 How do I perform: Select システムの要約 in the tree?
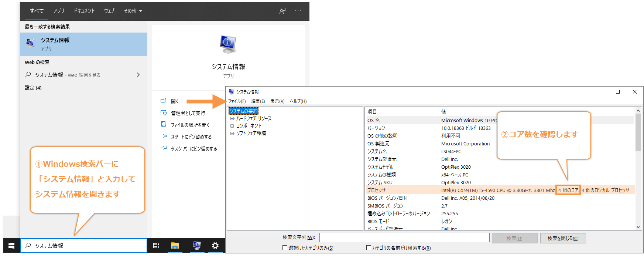coord(243,111)
